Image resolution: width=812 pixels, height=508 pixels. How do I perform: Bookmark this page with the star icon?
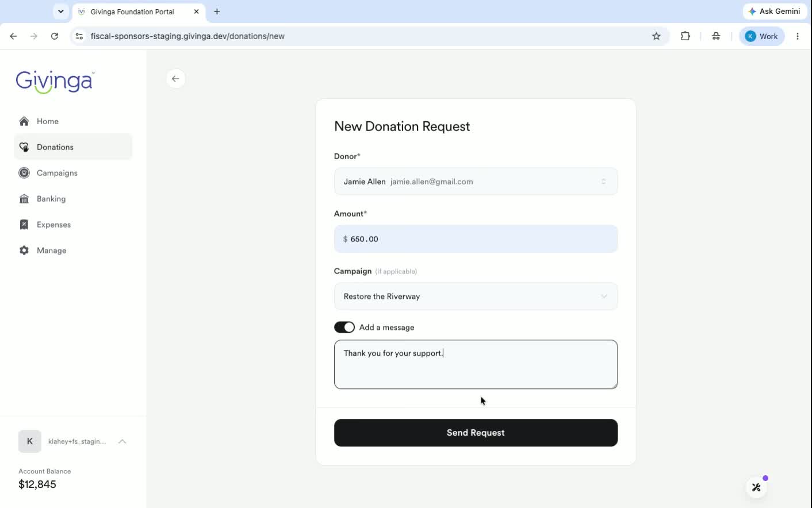pos(656,36)
